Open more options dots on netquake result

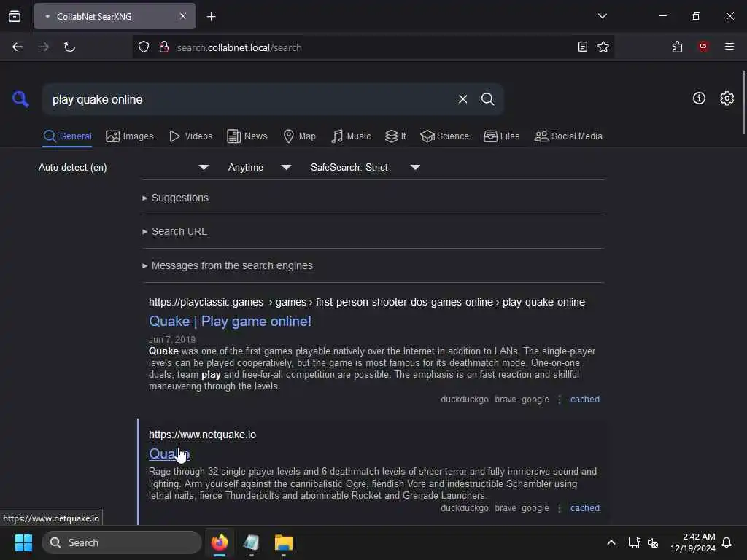coord(560,508)
